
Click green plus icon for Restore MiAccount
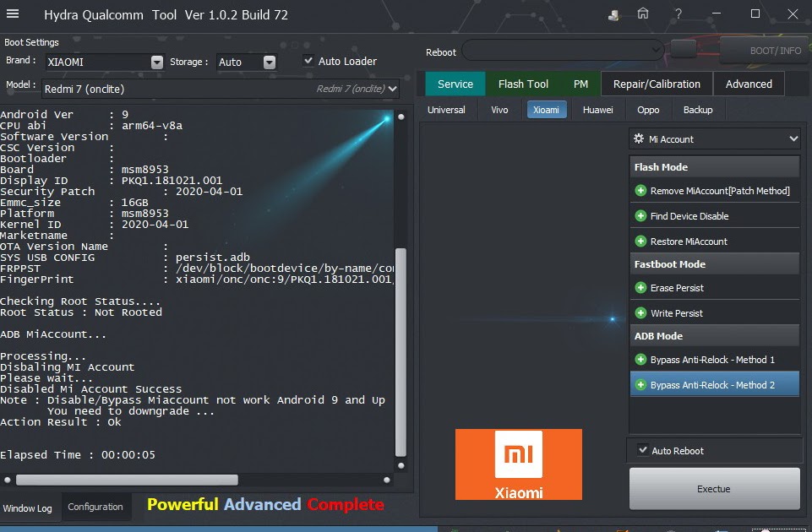(640, 242)
